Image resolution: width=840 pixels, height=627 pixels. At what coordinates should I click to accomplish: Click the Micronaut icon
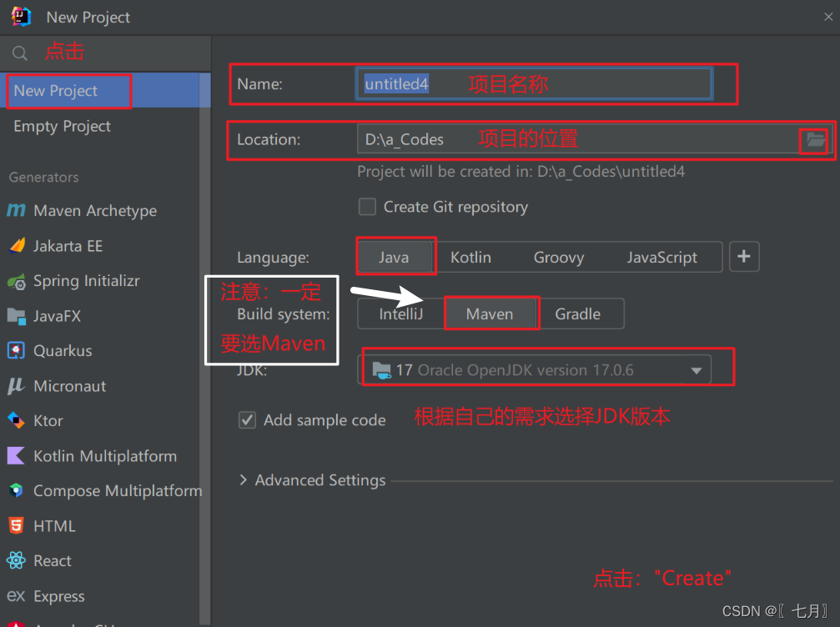pos(16,385)
